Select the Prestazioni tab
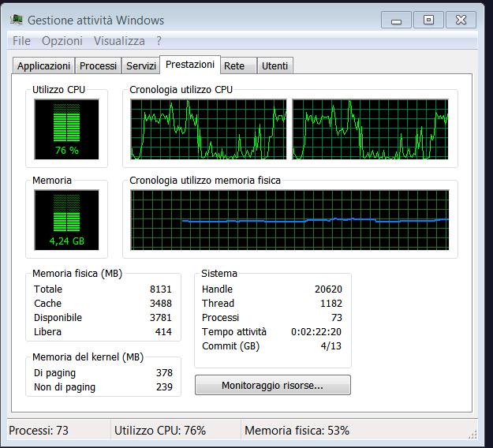493x448 pixels. coord(190,65)
